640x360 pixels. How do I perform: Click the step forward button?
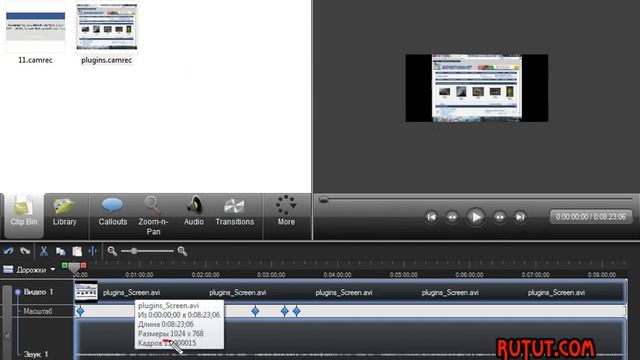pos(500,217)
